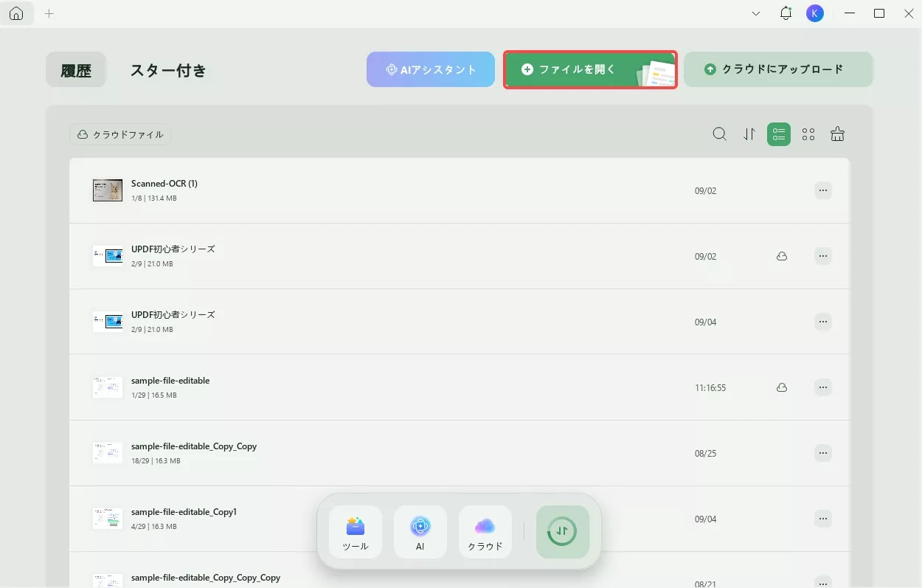
Task: Open sample-file-editable_Copy_Copy thumbnail
Action: pyautogui.click(x=108, y=453)
